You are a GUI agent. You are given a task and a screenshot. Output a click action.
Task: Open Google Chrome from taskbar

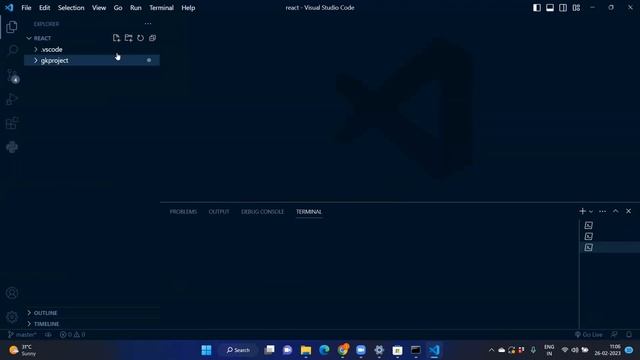343,350
